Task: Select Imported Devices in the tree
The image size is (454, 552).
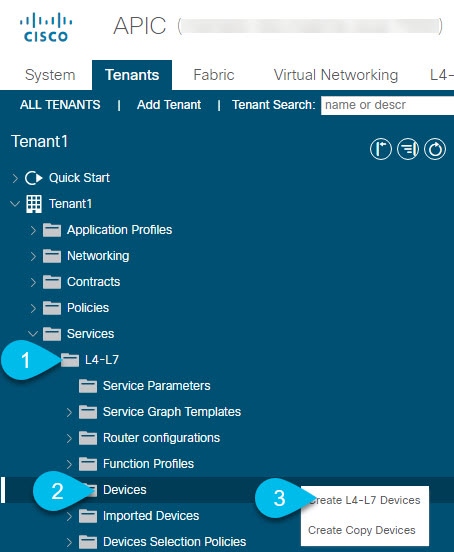Action: click(x=151, y=516)
